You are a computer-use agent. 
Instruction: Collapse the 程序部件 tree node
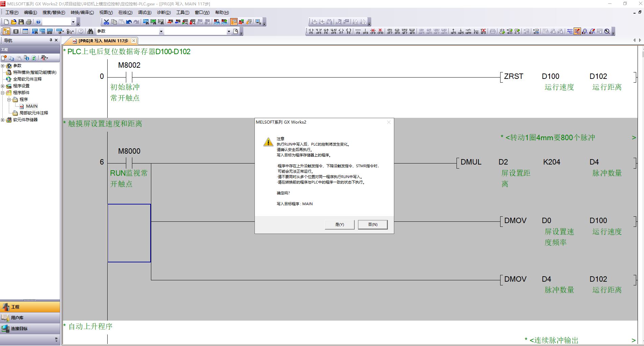(x=3, y=93)
